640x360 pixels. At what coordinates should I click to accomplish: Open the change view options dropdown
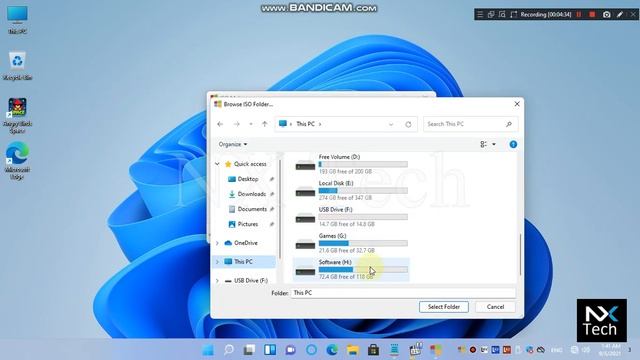pyautogui.click(x=494, y=144)
